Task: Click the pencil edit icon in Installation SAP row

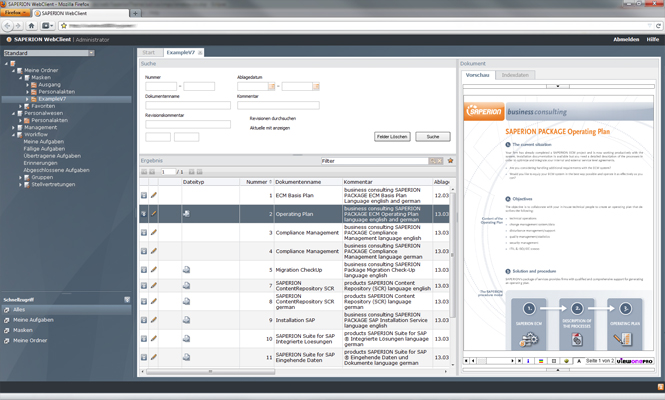Action: coord(154,320)
